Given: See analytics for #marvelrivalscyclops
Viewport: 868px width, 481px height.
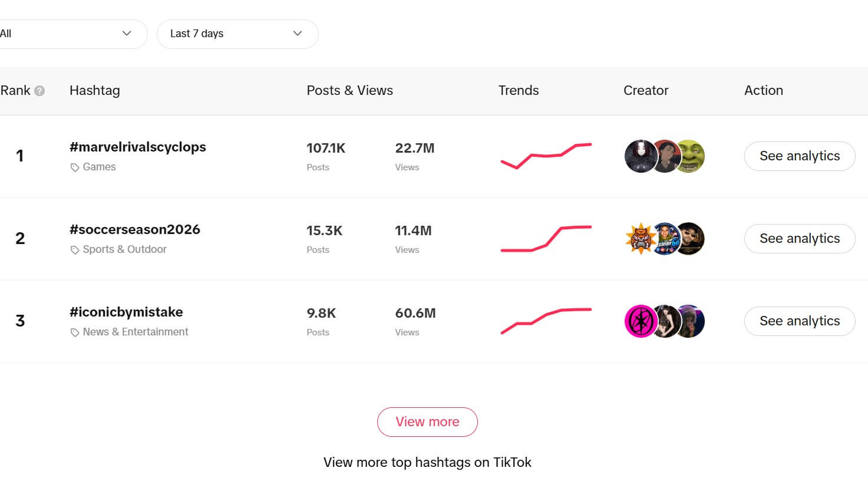Looking at the screenshot, I should click(x=800, y=156).
